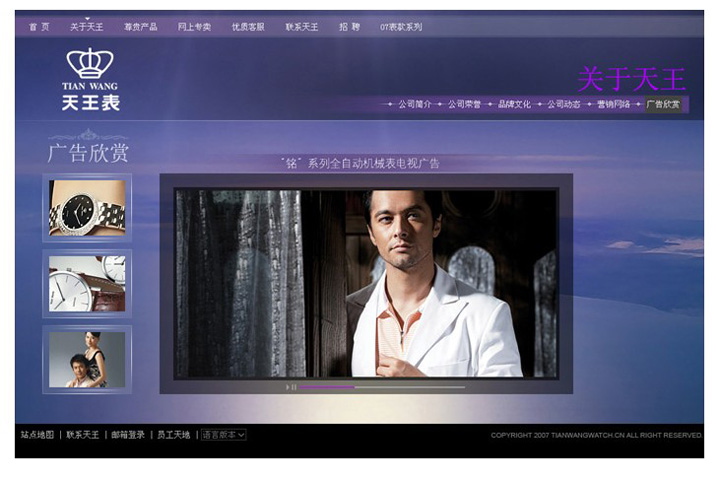Image resolution: width=720 pixels, height=480 pixels.
Task: Select the brown leather strap watch thumbnail
Action: click(87, 283)
